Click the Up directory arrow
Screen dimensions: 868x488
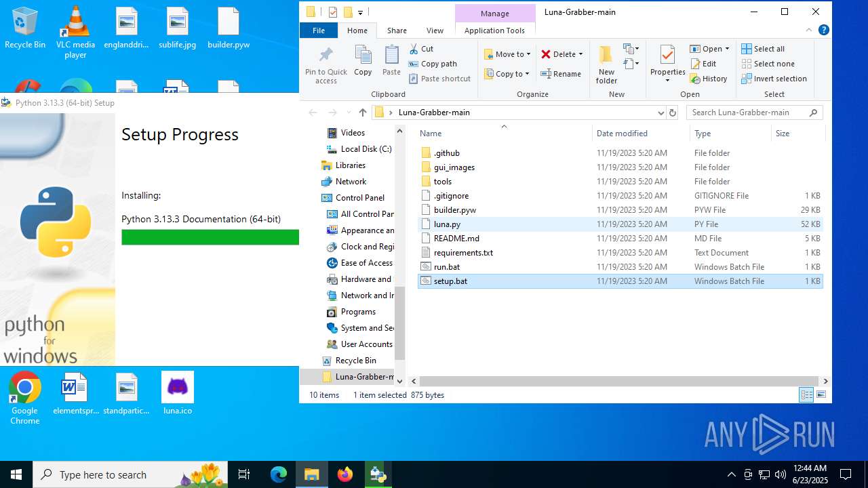362,113
